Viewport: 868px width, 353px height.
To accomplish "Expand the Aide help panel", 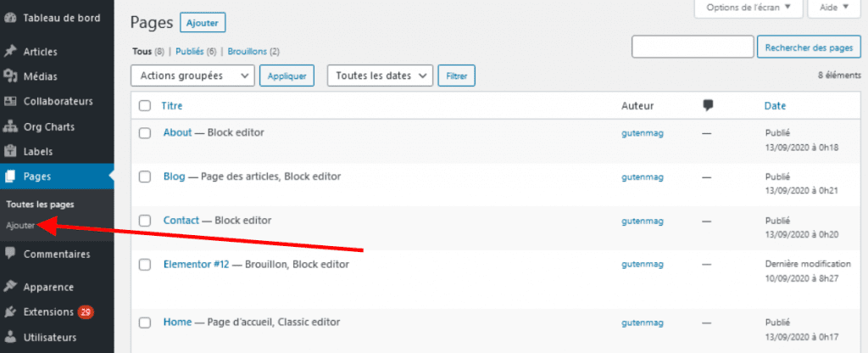I will click(834, 8).
